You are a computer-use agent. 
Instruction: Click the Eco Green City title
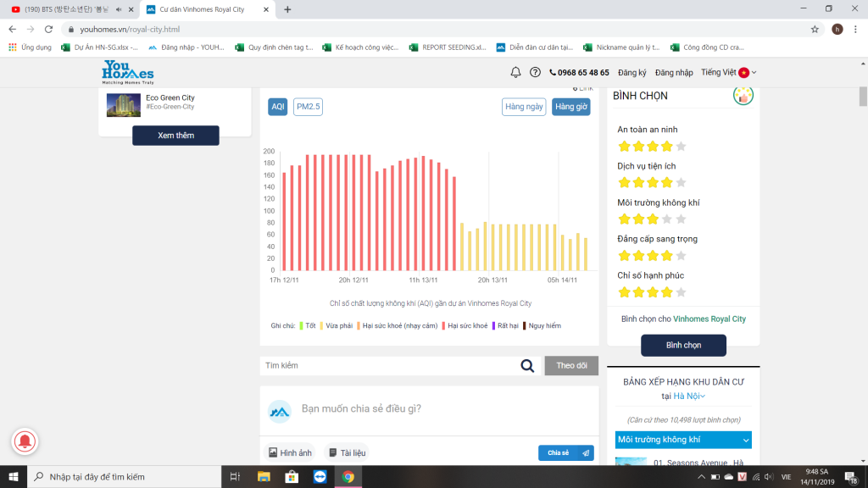(170, 97)
